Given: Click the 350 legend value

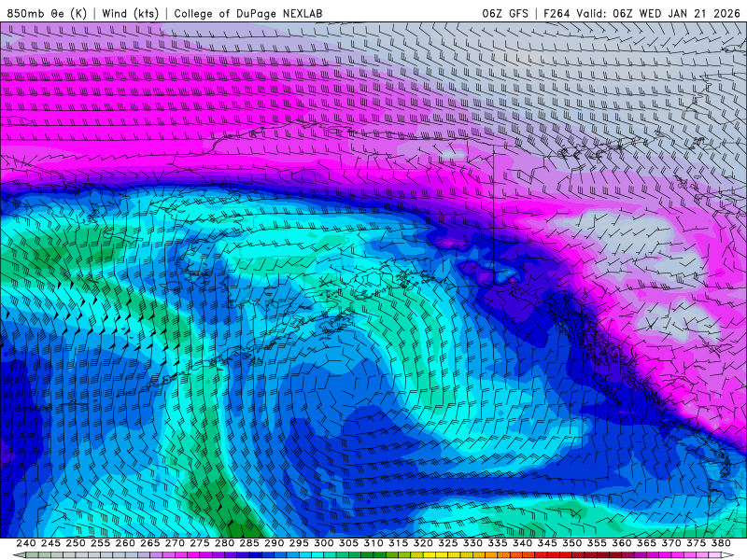Looking at the screenshot, I should point(571,543).
